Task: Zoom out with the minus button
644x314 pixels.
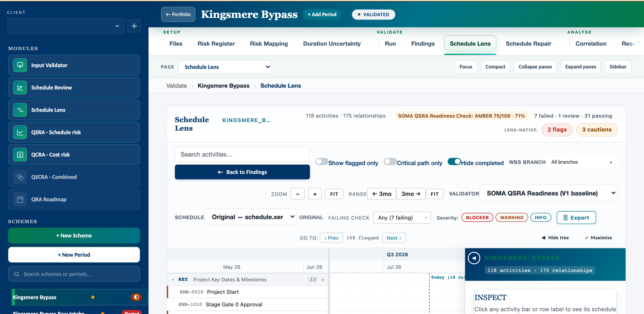Action: (x=298, y=194)
